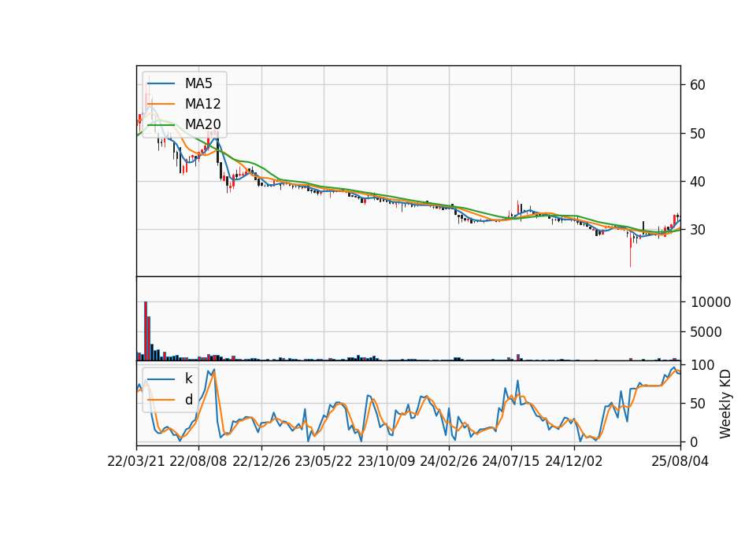Click the volume axis value 10000
Image resolution: width=756 pixels, height=543 pixels.
tap(710, 302)
